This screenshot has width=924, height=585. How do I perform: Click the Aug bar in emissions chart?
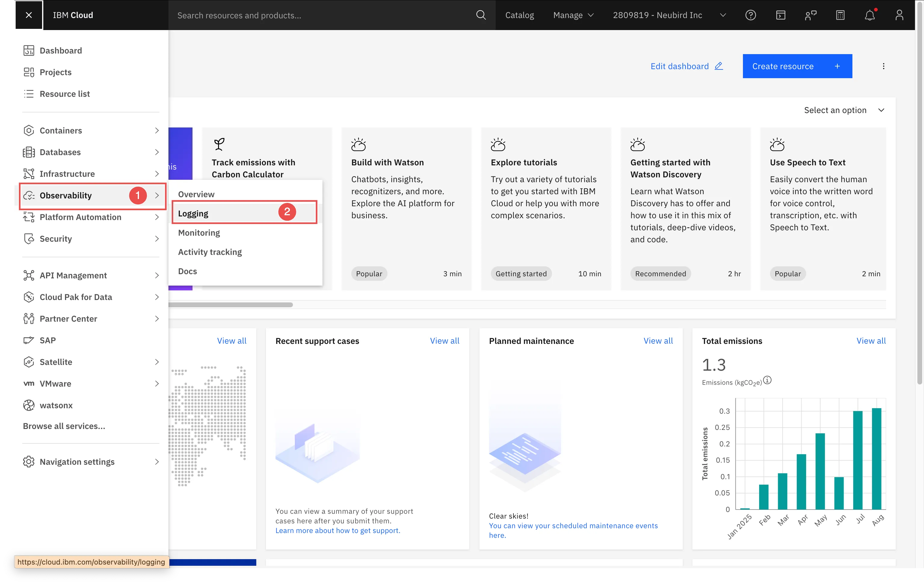(x=876, y=458)
